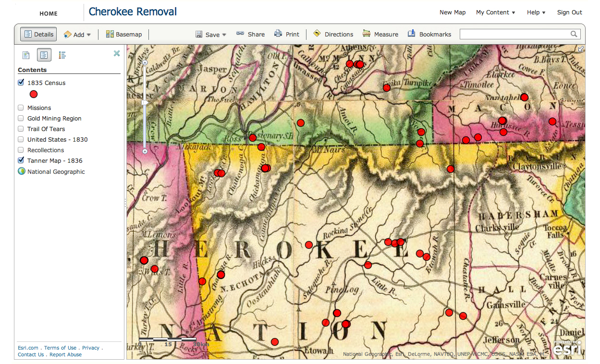Open the Add dropdown menu
The height and width of the screenshot is (364, 600).
[x=77, y=35]
